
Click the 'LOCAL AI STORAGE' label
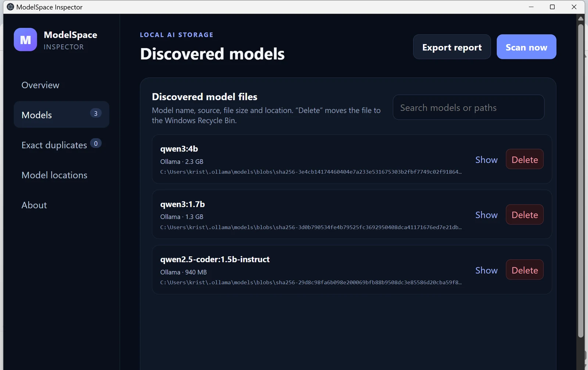tap(176, 35)
